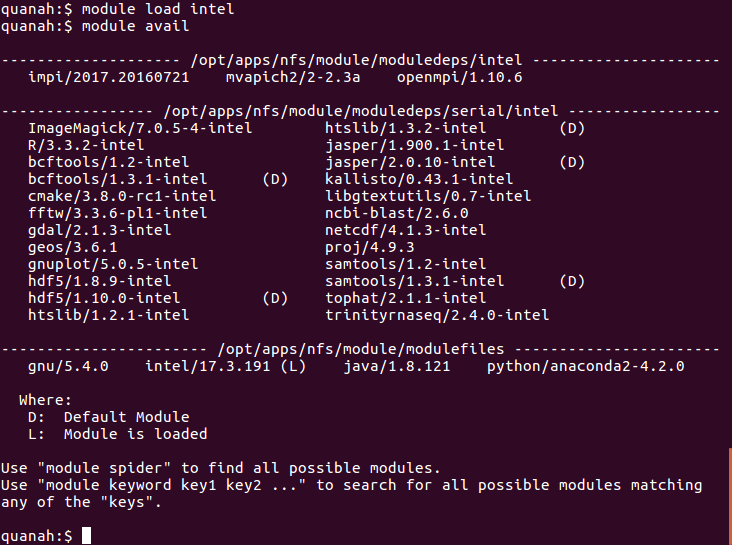Viewport: 732px width, 545px height.
Task: Click the scrollbar thumb at the right edge
Action: [x=730, y=496]
